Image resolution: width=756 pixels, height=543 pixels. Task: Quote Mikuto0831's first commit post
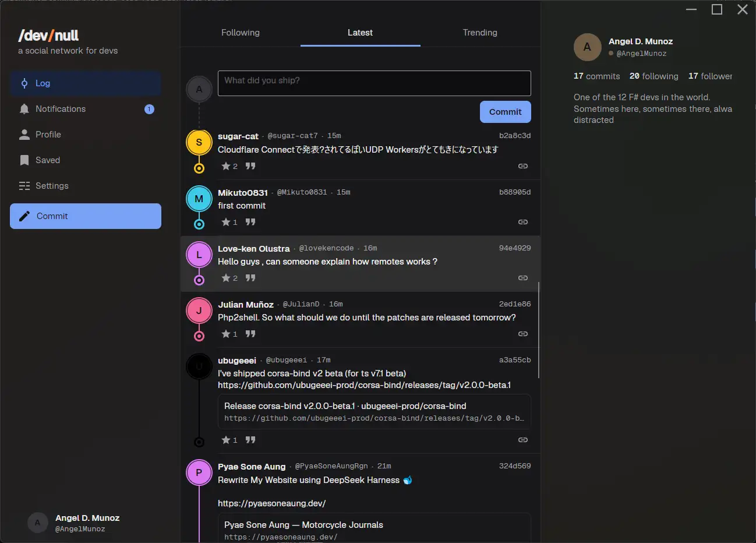tap(250, 222)
